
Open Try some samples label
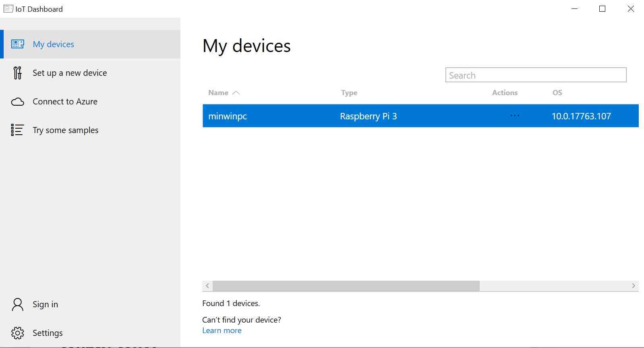pyautogui.click(x=66, y=130)
